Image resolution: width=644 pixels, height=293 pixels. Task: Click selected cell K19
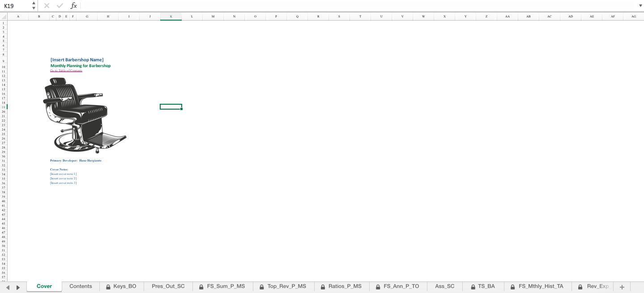pos(171,107)
